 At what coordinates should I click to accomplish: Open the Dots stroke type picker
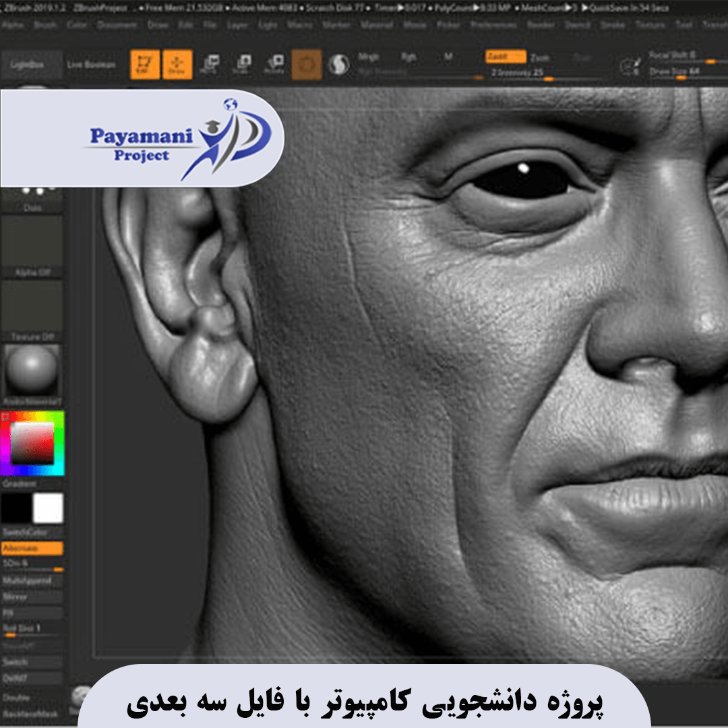32,195
